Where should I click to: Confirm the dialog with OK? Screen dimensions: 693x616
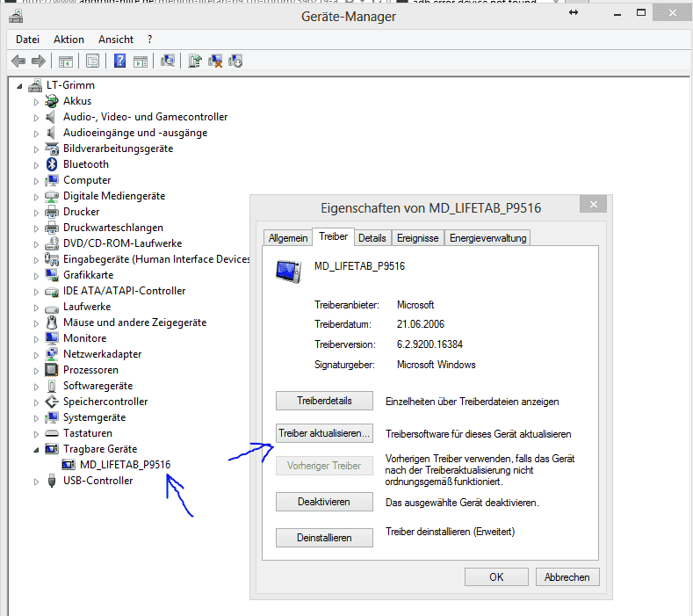click(x=496, y=576)
